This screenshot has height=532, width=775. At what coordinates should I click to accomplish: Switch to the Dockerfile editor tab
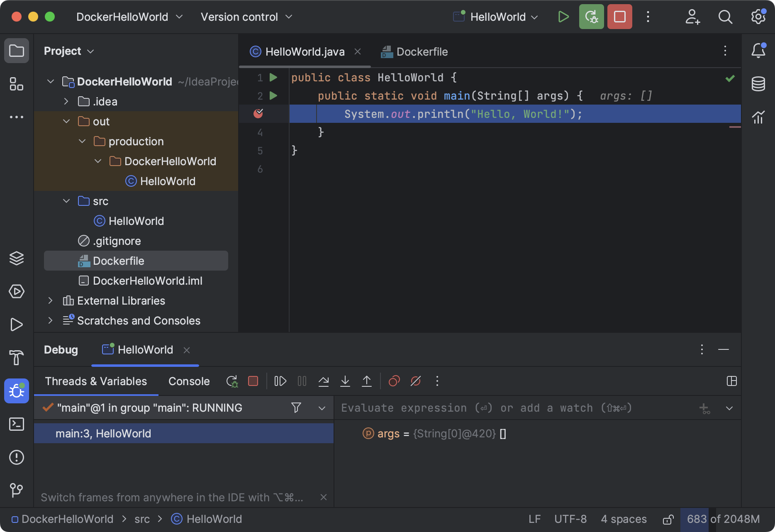(422, 51)
